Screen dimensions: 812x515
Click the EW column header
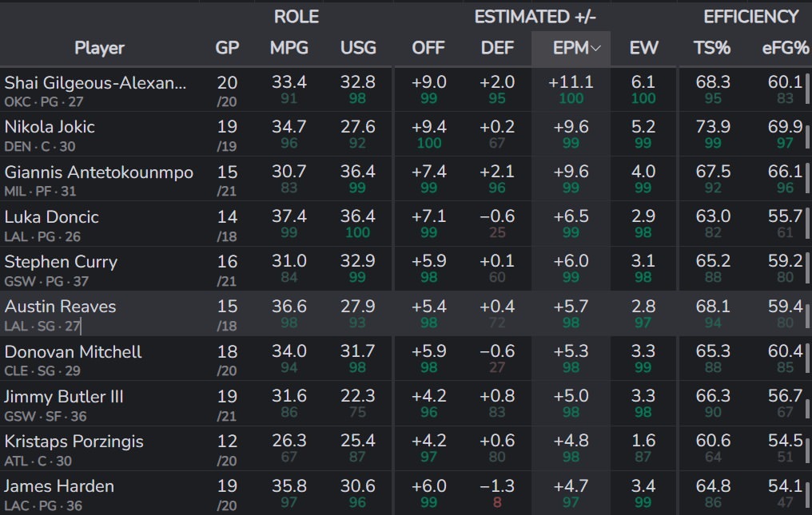coord(643,48)
